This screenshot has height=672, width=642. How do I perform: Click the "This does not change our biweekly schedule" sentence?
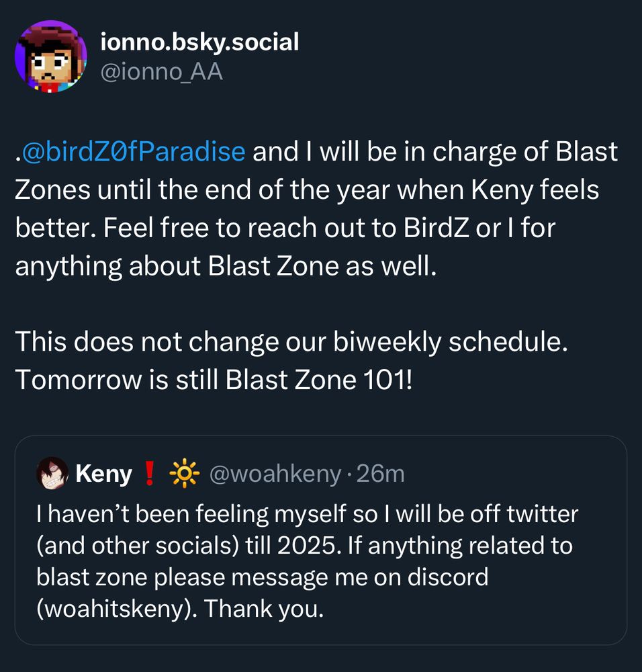click(291, 342)
